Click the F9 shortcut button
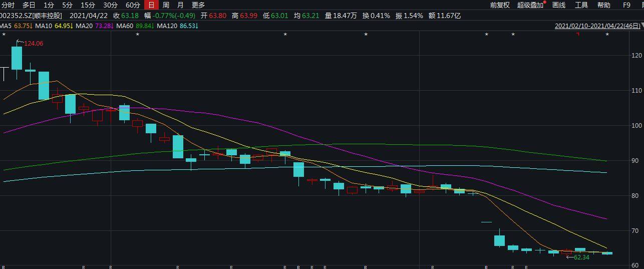The height and width of the screenshot is (269, 644). (626, 5)
